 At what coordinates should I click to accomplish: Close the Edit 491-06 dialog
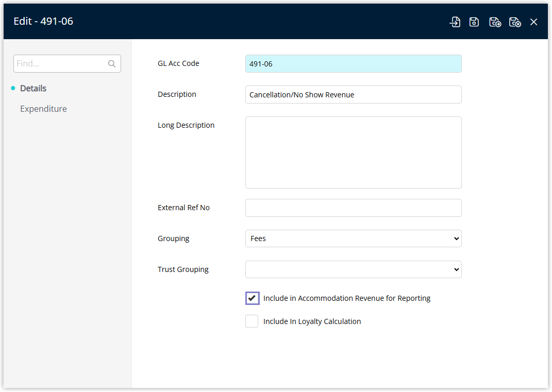pyautogui.click(x=533, y=22)
